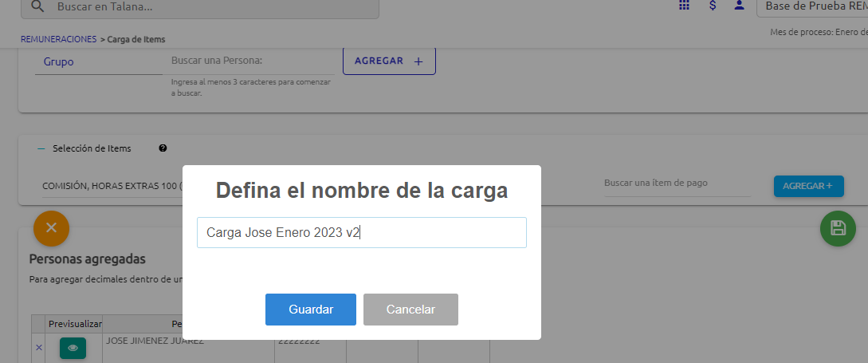868x363 pixels.
Task: Open the user profile icon
Action: click(740, 6)
